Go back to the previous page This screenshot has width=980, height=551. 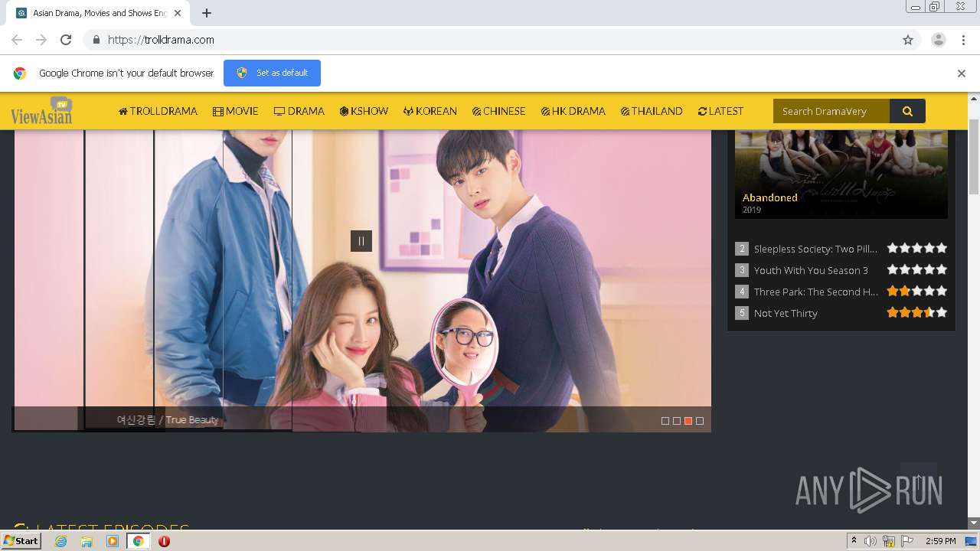coord(17,40)
